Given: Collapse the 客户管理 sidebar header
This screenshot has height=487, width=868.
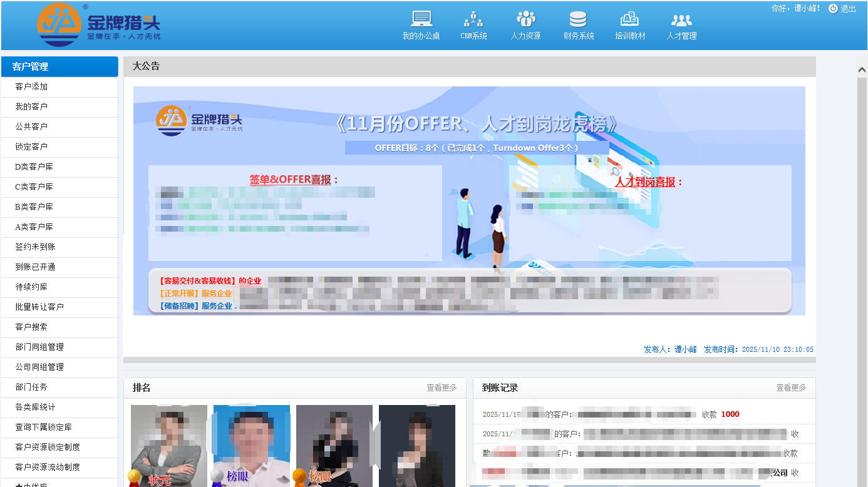Looking at the screenshot, I should pyautogui.click(x=59, y=66).
